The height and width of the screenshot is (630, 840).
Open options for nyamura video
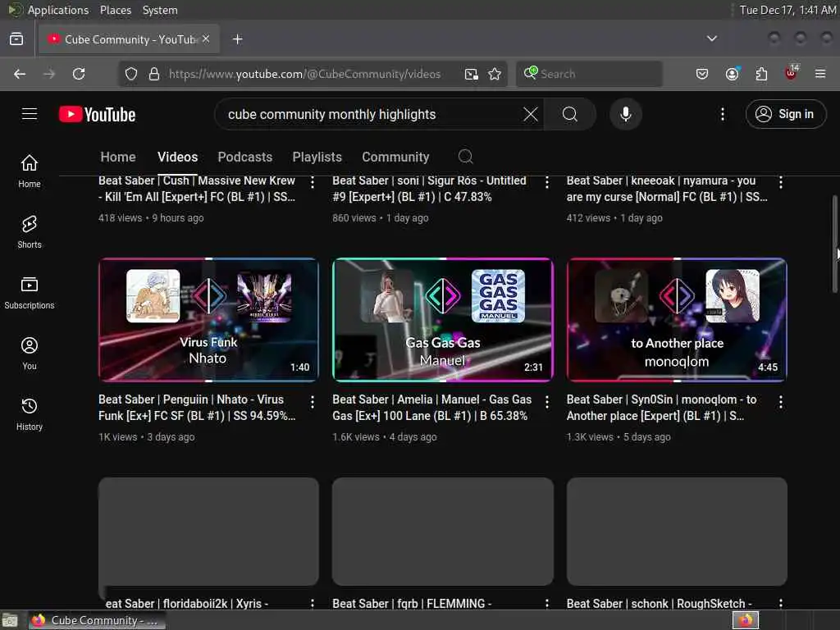781,182
